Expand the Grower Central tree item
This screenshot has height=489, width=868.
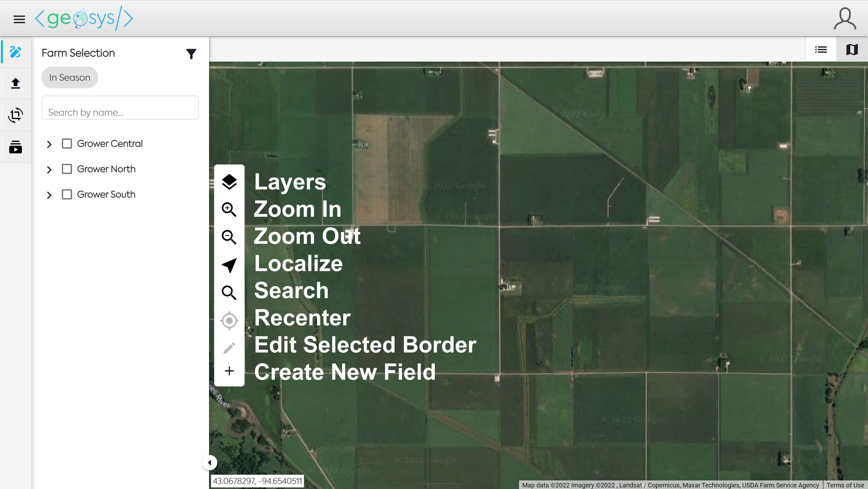coord(49,144)
